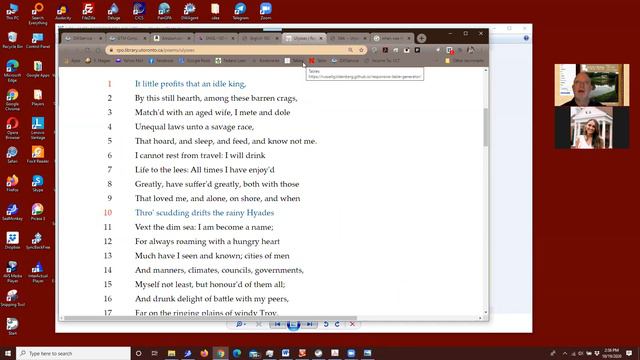Launch the SeaMonkey desktop shortcut
The height and width of the screenshot is (360, 640).
click(12, 212)
